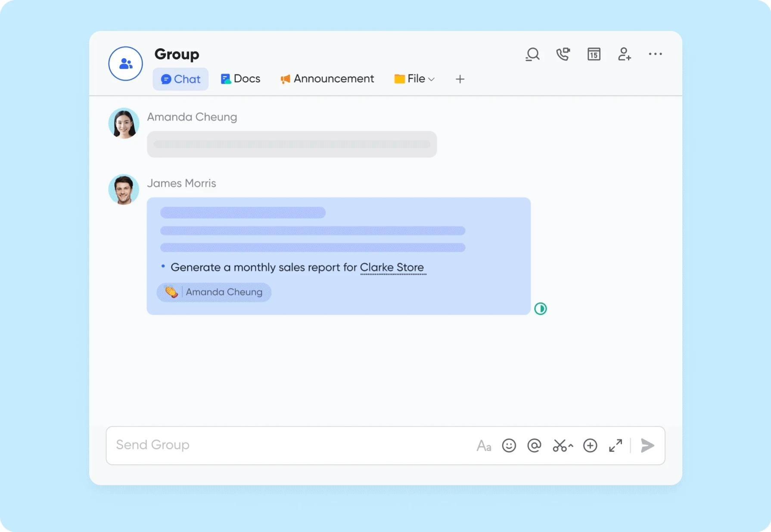Switch to the Docs tab
Viewport: 771px width, 532px height.
pos(241,79)
